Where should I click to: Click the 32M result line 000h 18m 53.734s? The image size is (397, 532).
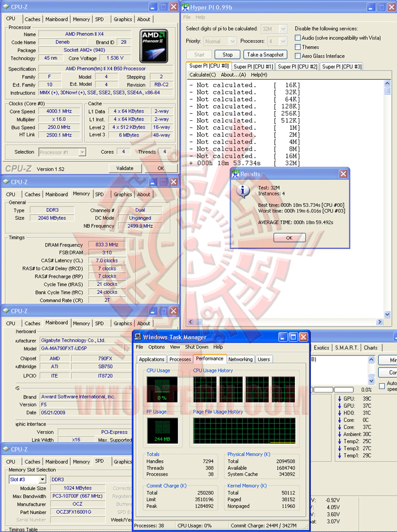(x=244, y=163)
